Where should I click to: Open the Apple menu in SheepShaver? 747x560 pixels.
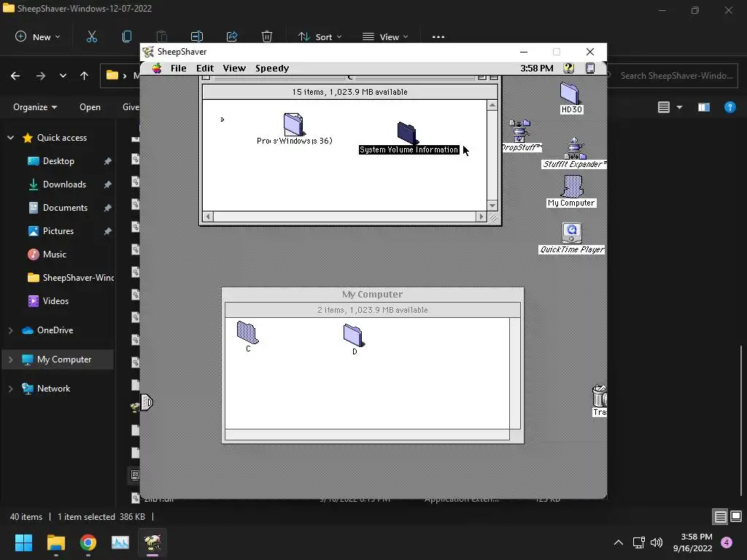pyautogui.click(x=157, y=68)
